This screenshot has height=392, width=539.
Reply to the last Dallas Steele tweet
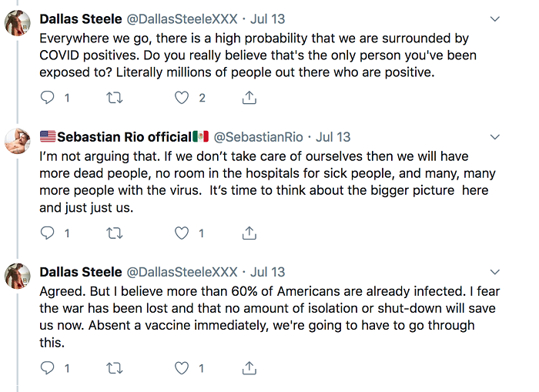click(x=48, y=368)
